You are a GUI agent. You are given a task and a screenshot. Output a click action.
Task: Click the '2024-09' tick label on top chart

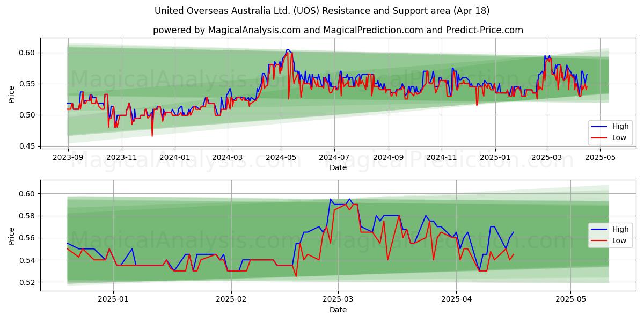pos(389,158)
